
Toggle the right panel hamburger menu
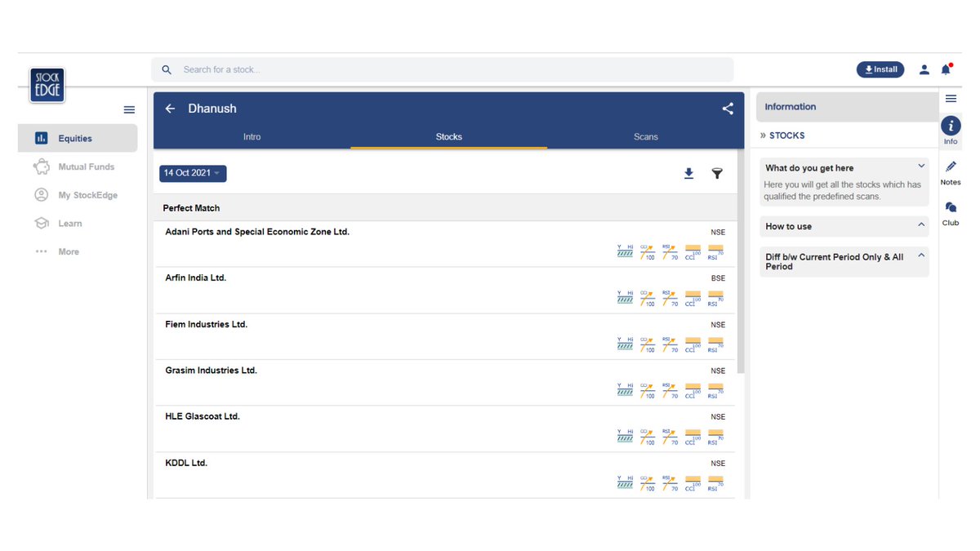(951, 99)
